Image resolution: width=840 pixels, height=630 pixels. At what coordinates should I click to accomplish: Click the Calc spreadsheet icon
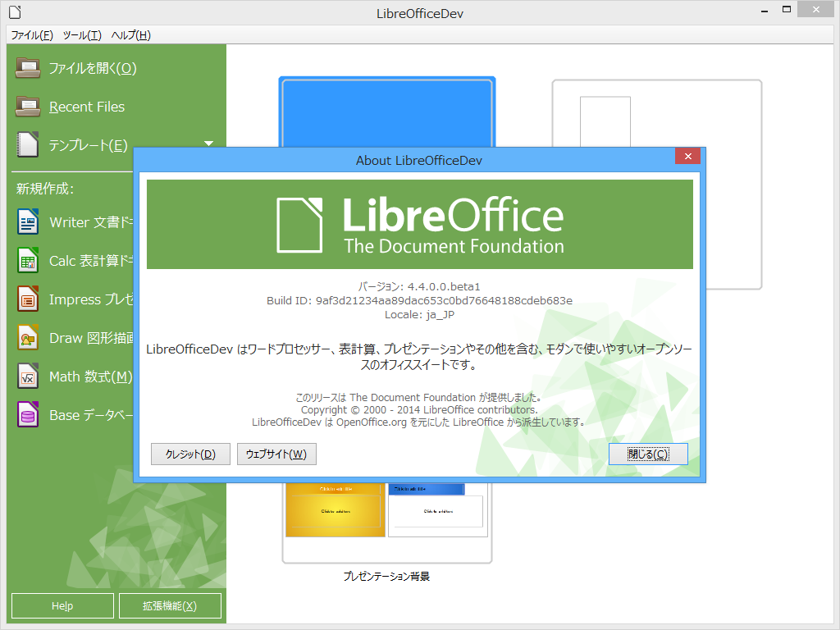28,260
